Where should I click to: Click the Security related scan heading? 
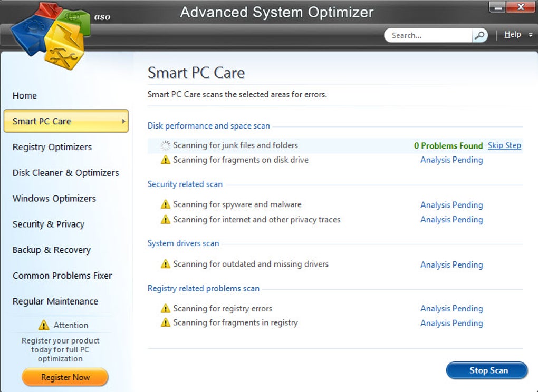click(x=185, y=184)
